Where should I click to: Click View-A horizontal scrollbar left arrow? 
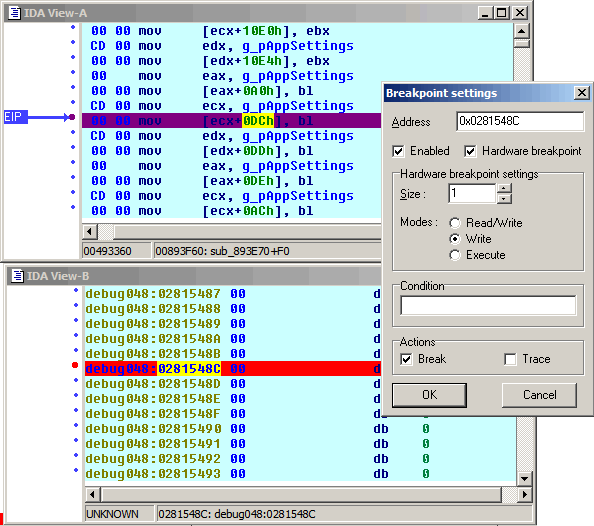coord(89,231)
